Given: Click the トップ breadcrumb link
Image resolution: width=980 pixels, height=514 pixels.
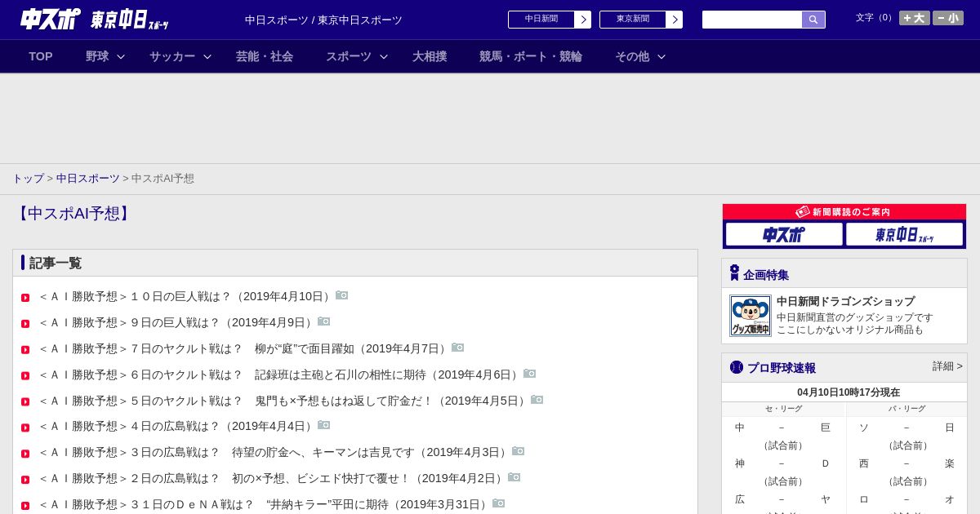Looking at the screenshot, I should coord(28,178).
